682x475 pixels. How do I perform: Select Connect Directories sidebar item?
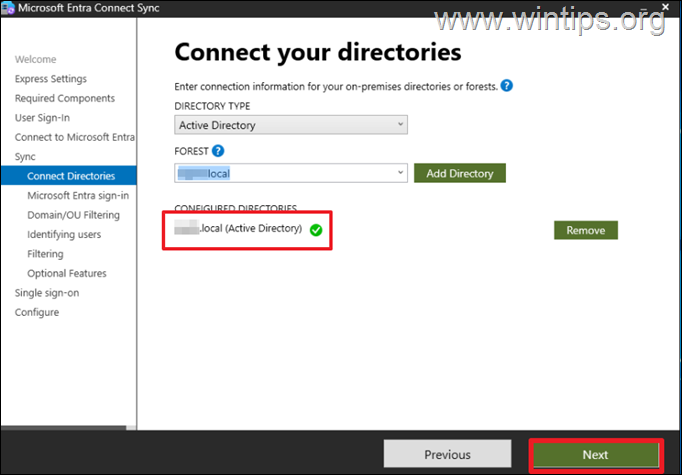pos(69,176)
